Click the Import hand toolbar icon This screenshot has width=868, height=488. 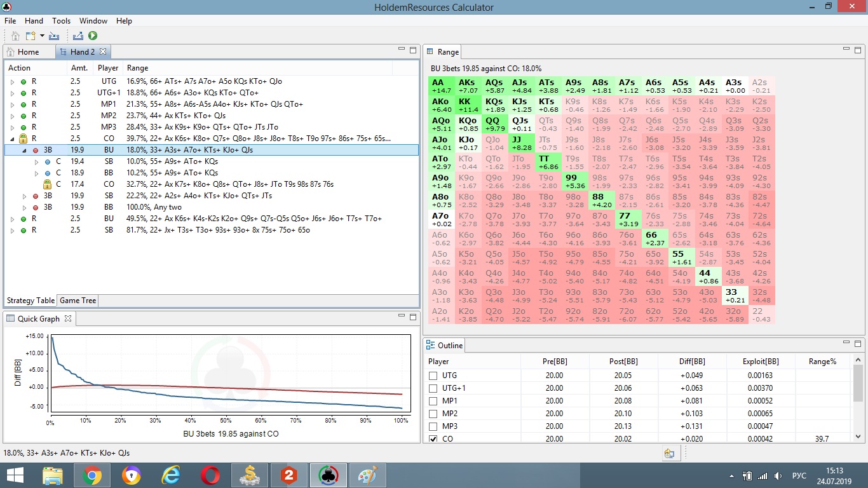(54, 36)
